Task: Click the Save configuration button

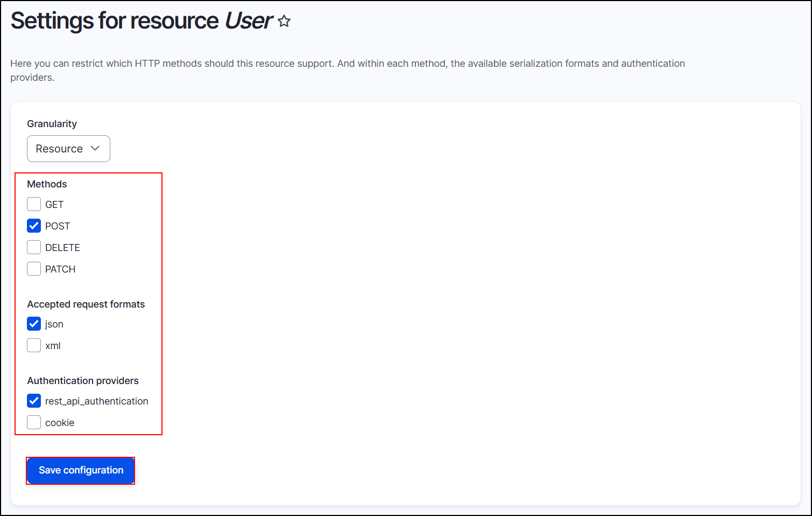Action: coord(80,470)
